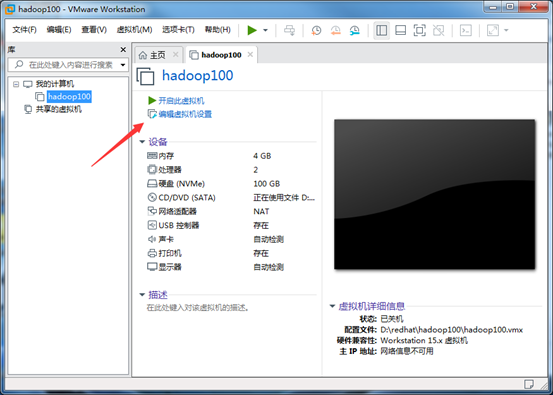Toggle the thumbnail bar view icon
Screen dimensions: 553x395
click(x=400, y=30)
